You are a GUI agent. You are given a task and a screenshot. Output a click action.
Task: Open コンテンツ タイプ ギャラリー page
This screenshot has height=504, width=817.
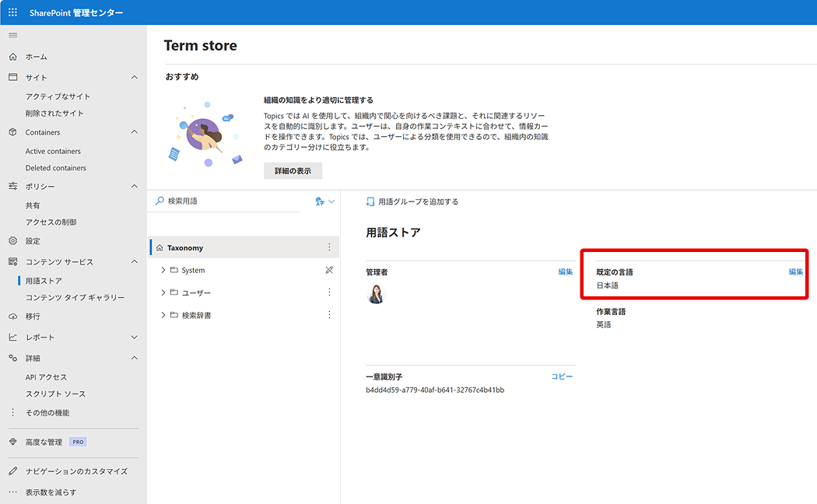(x=75, y=298)
